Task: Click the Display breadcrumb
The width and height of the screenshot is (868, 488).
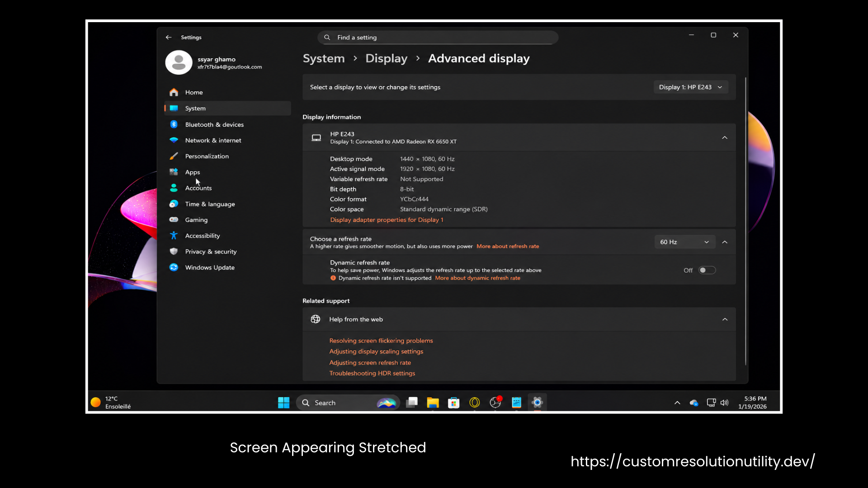Action: pos(386,58)
